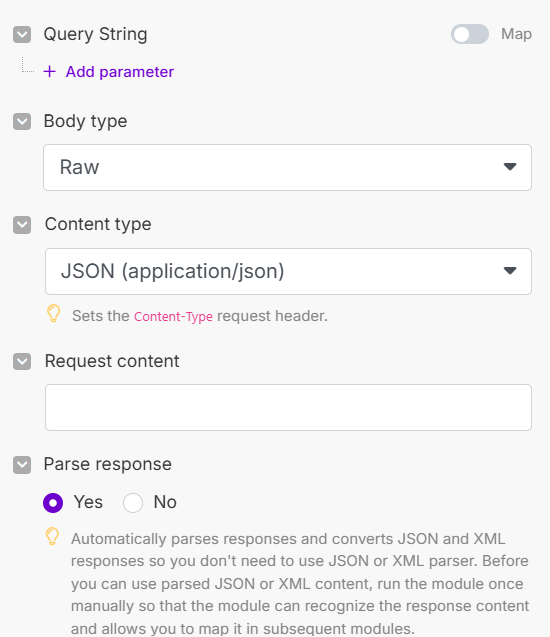Collapse the Request content chevron icon
The height and width of the screenshot is (637, 550).
(22, 361)
